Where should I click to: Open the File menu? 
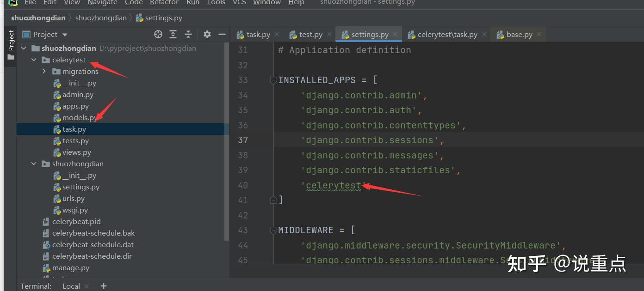30,2
